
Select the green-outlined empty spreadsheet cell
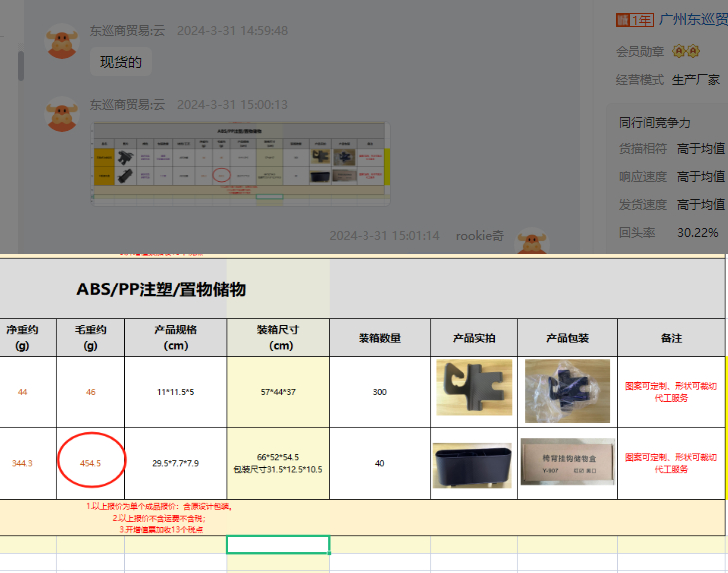tap(278, 544)
